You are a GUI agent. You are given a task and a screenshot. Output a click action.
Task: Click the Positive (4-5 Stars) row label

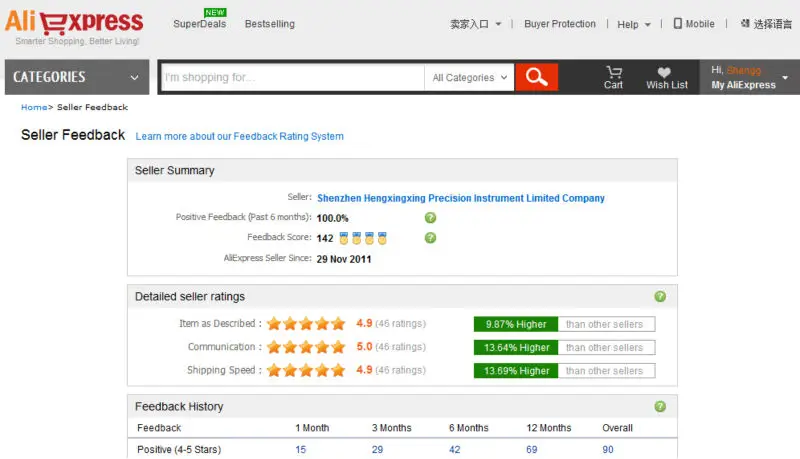[x=179, y=449]
